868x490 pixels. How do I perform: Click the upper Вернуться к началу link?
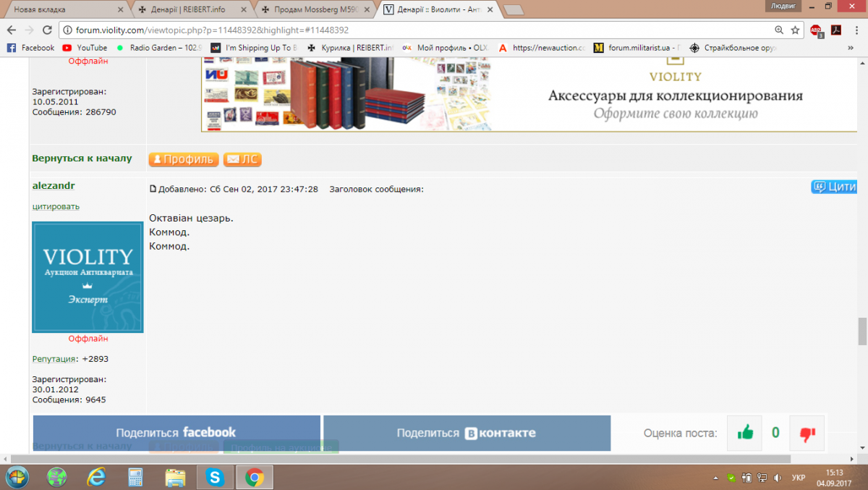point(82,158)
